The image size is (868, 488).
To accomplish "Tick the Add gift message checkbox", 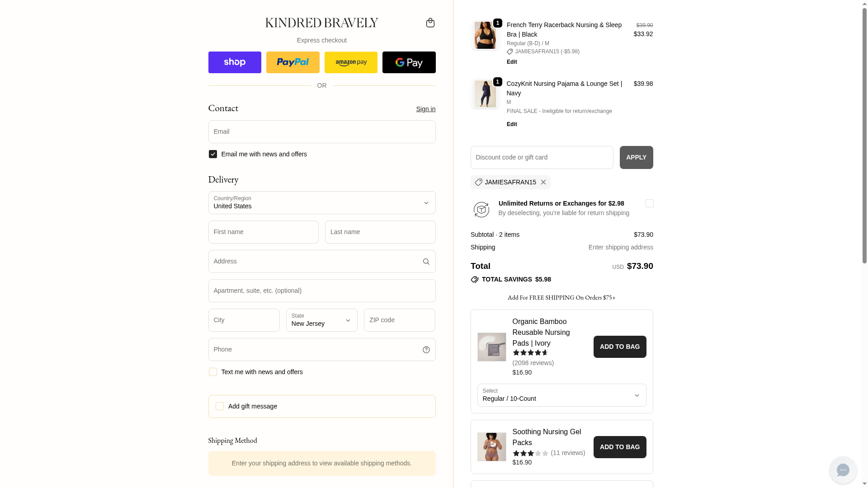I will tap(220, 406).
